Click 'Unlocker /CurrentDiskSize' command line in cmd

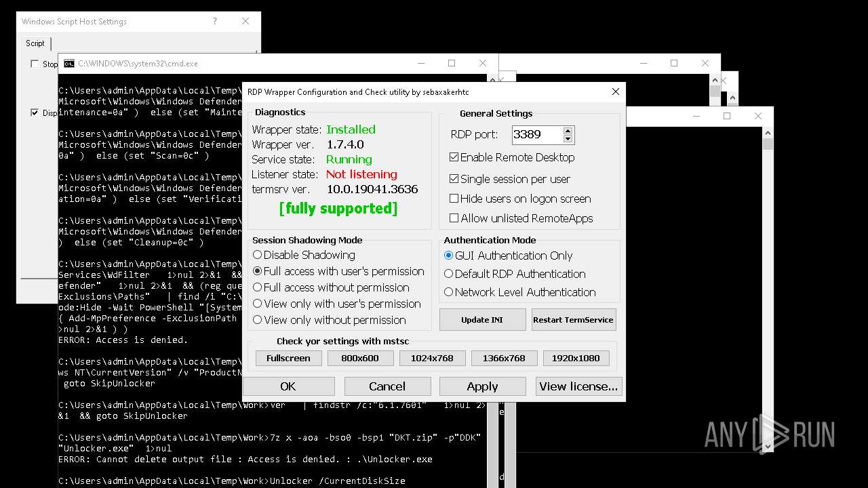pos(338,481)
